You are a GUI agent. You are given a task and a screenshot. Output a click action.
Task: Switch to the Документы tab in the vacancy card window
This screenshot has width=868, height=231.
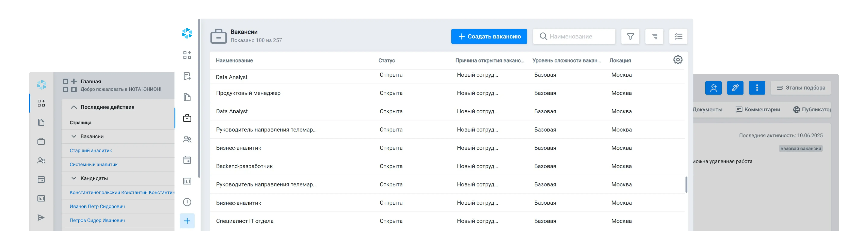click(x=708, y=110)
